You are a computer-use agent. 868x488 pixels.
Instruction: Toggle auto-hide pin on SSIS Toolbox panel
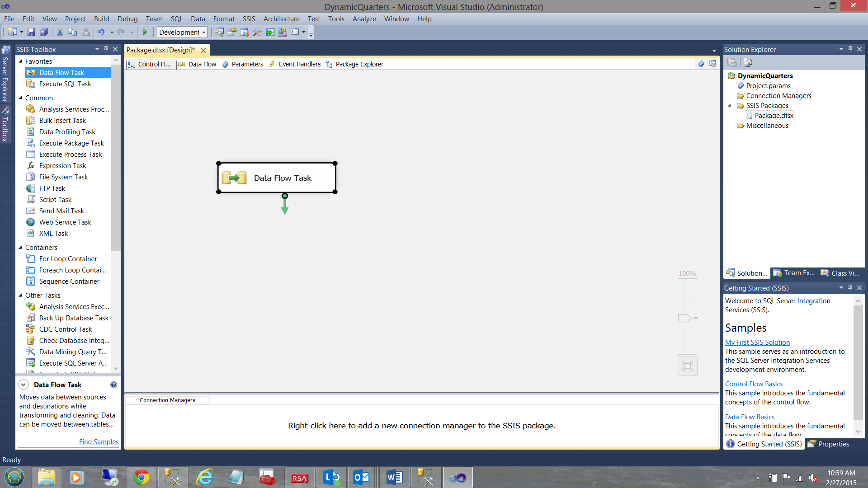tap(106, 49)
